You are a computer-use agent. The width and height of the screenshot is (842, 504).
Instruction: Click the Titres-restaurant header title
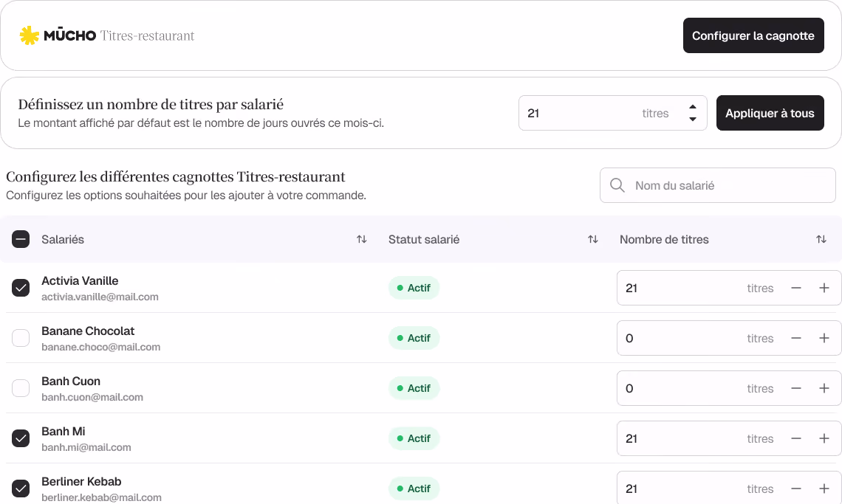pos(148,36)
